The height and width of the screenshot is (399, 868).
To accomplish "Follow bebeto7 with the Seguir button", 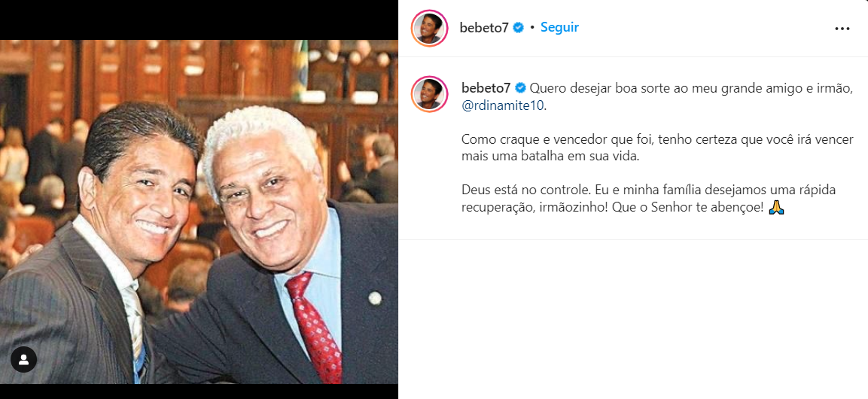I will tap(559, 27).
